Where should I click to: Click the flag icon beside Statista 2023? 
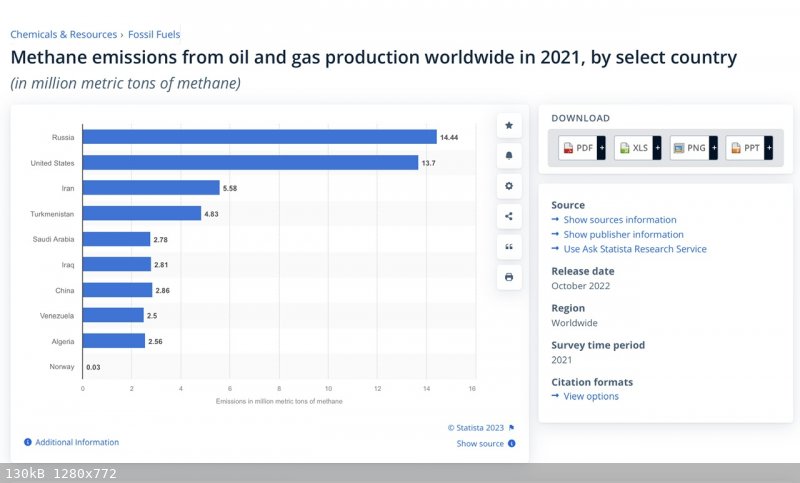click(512, 428)
